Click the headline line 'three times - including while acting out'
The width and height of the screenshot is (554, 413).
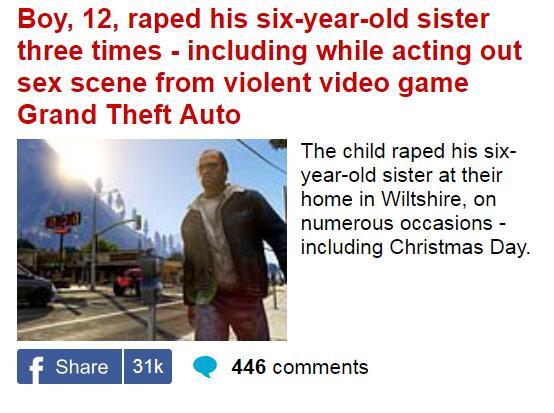[x=270, y=51]
